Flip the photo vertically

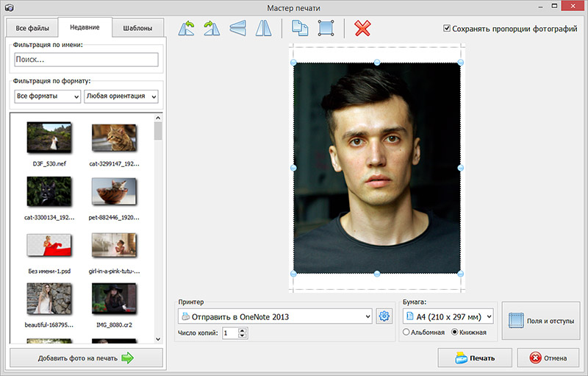pos(237,29)
